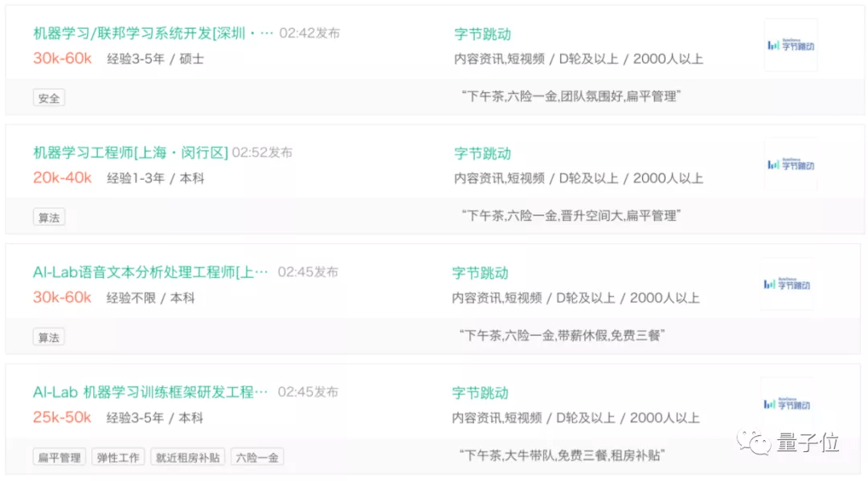This screenshot has height=481, width=868.
Task: Open the AI-Lab语音文本分析处理工程师 job title
Action: pos(150,272)
